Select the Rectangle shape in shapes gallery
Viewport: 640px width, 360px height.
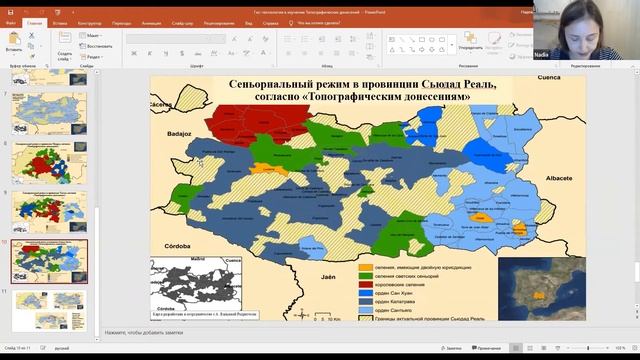pos(422,40)
